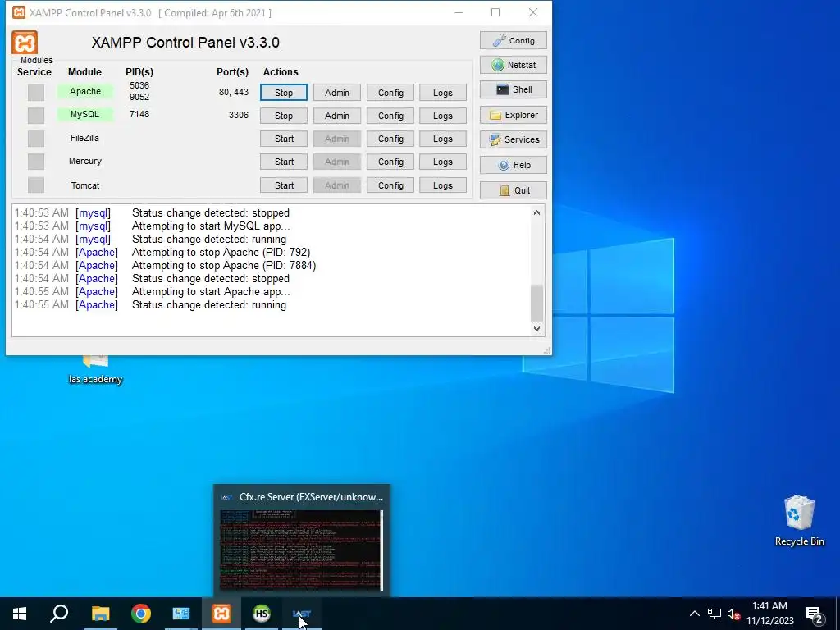Click the Cfx.re Server preview title
Screen dimensions: 840x630
click(x=311, y=497)
